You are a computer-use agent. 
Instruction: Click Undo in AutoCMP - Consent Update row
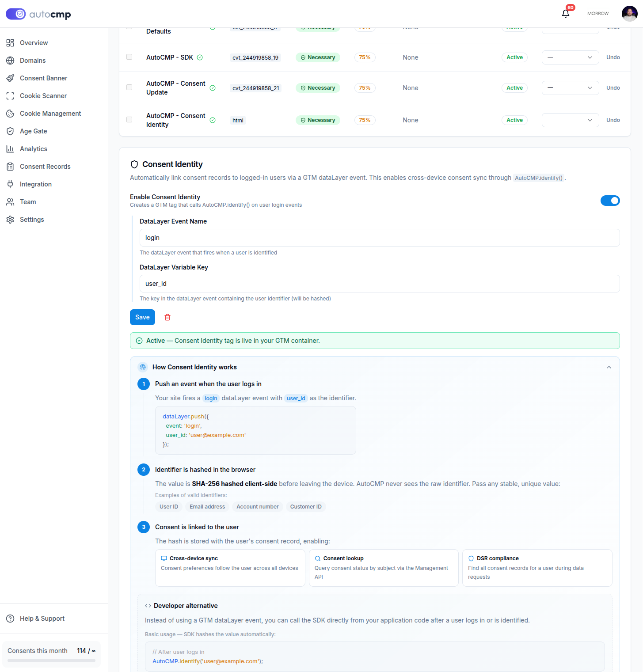(613, 88)
